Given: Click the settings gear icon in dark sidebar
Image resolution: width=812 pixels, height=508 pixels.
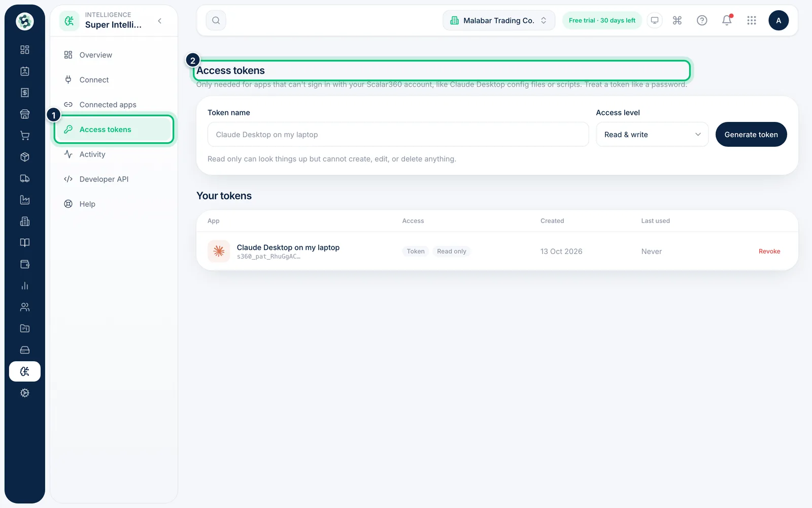Looking at the screenshot, I should pos(24,393).
